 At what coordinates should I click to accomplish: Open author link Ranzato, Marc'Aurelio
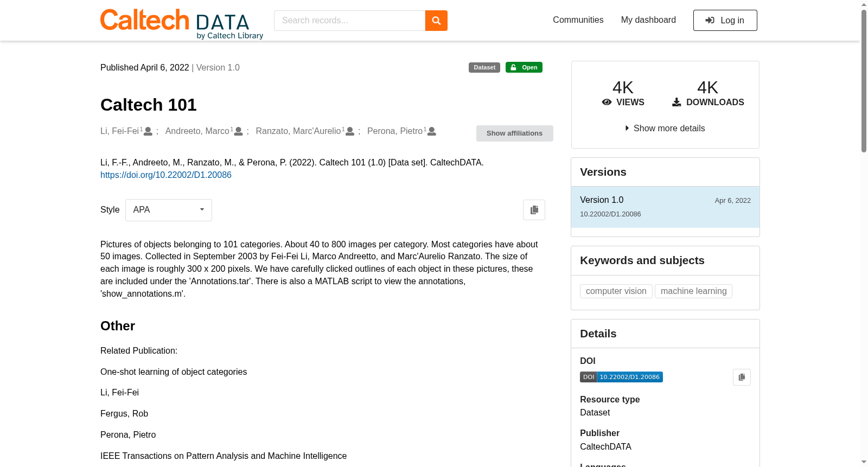pyautogui.click(x=298, y=131)
